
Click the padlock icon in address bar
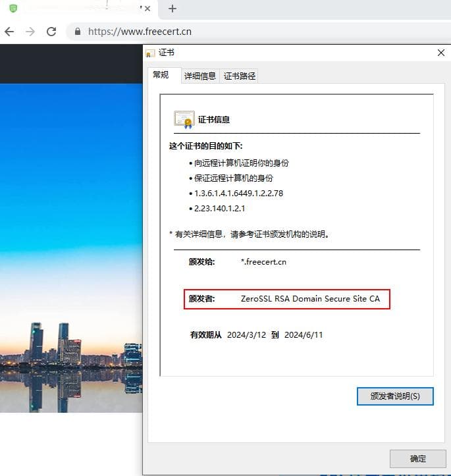pyautogui.click(x=78, y=32)
